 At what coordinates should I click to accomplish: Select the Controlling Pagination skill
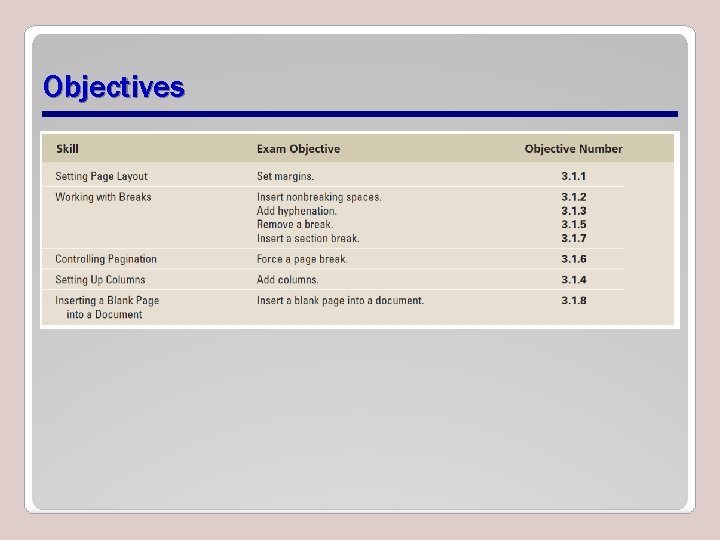tap(106, 259)
